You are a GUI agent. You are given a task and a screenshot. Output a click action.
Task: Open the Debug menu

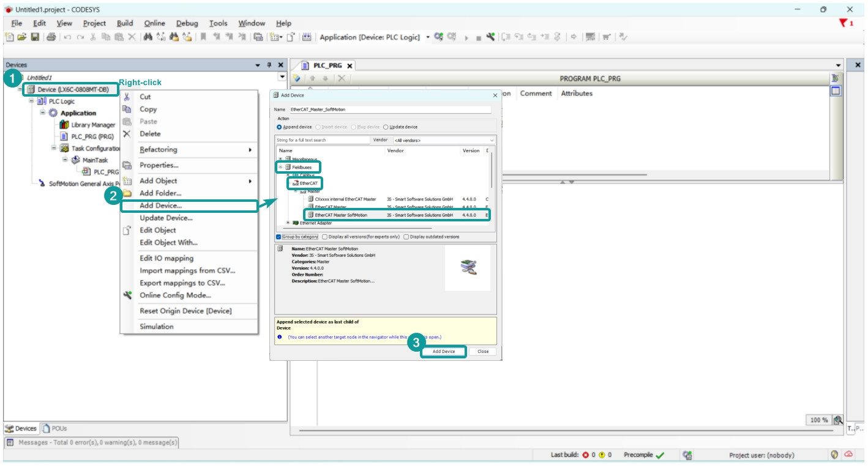pos(187,23)
